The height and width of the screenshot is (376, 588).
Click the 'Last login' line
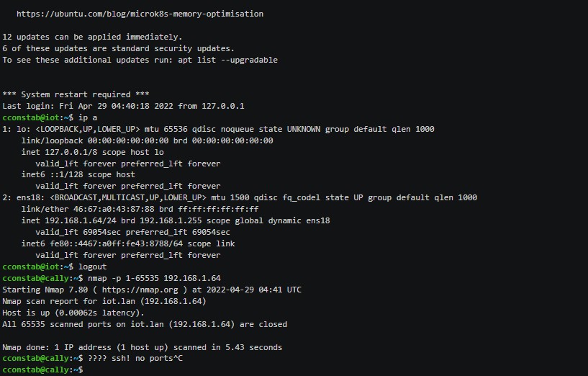(123, 106)
